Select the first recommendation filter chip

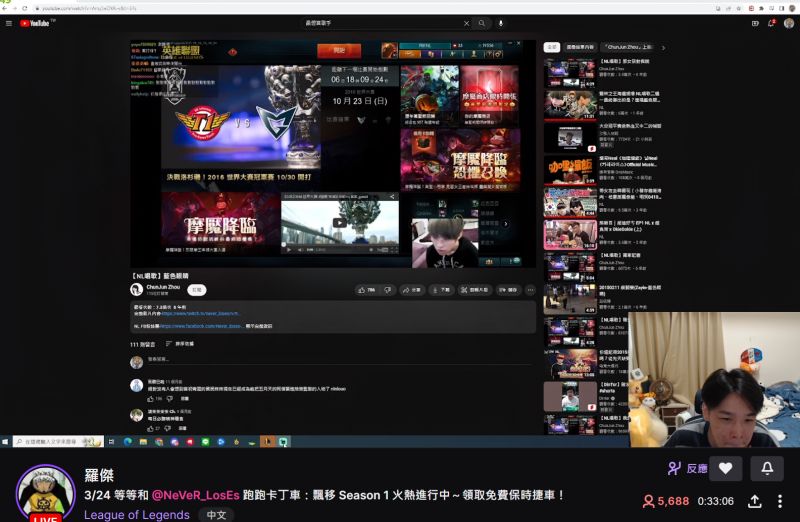552,47
